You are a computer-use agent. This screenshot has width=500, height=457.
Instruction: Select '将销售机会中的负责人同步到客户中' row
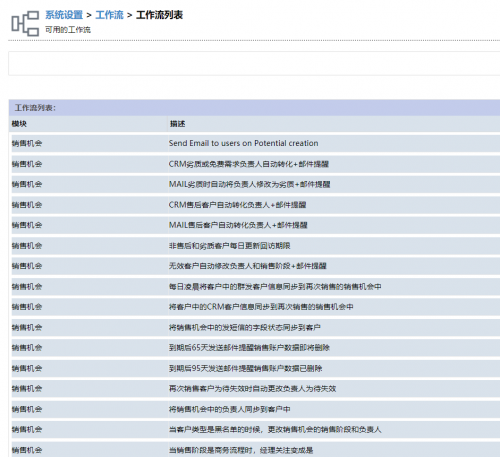256,409
